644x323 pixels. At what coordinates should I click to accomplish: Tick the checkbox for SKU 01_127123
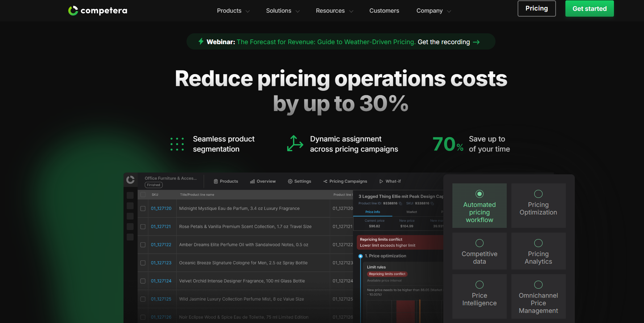click(143, 263)
